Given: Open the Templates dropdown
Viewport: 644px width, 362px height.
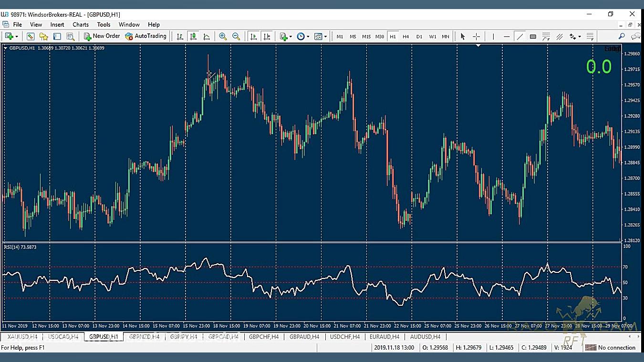Looking at the screenshot, I should coord(321,36).
